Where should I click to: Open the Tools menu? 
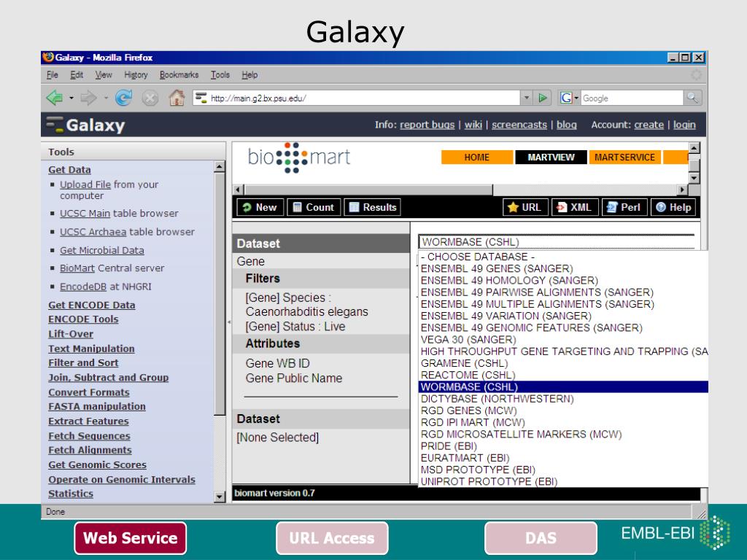(x=220, y=75)
